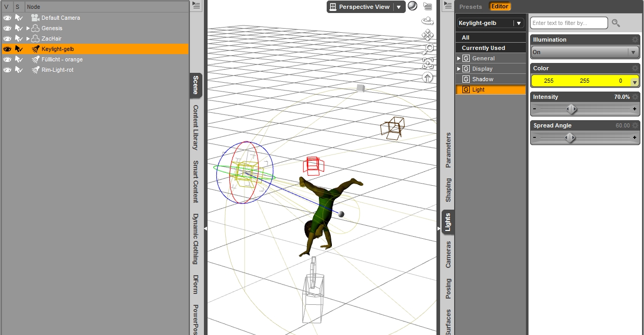The image size is (644, 335).
Task: Open the Dynamic Clothing side tab
Action: coord(196,239)
